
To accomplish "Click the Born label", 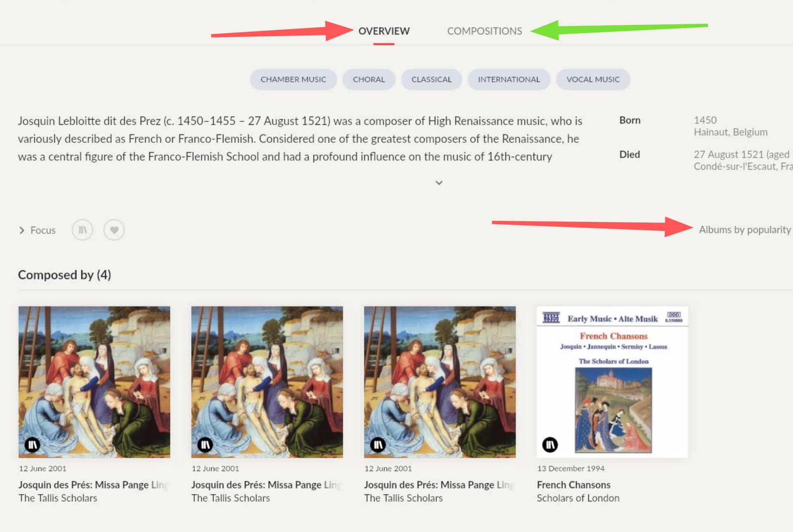I will click(x=629, y=120).
